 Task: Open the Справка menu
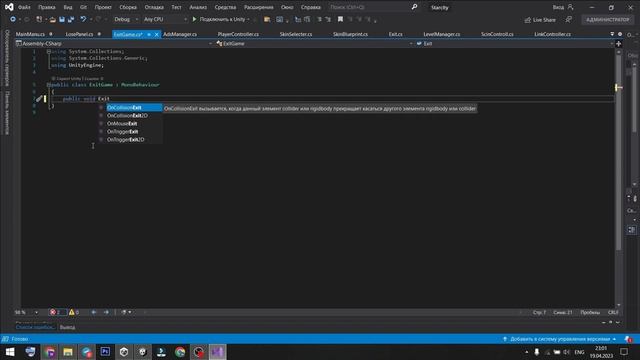coord(311,7)
